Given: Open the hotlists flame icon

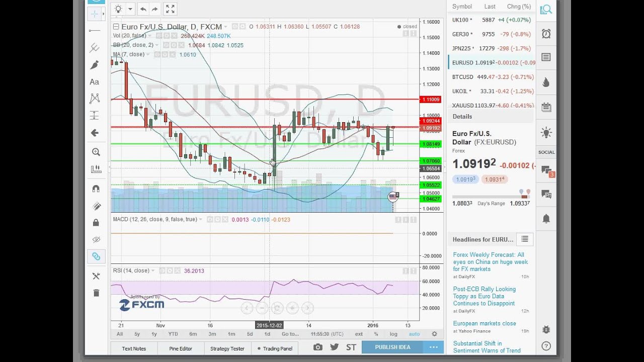Looking at the screenshot, I should pos(546,82).
